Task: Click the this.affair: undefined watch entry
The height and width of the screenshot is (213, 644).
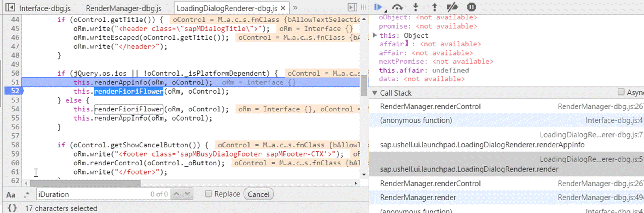Action: click(424, 70)
